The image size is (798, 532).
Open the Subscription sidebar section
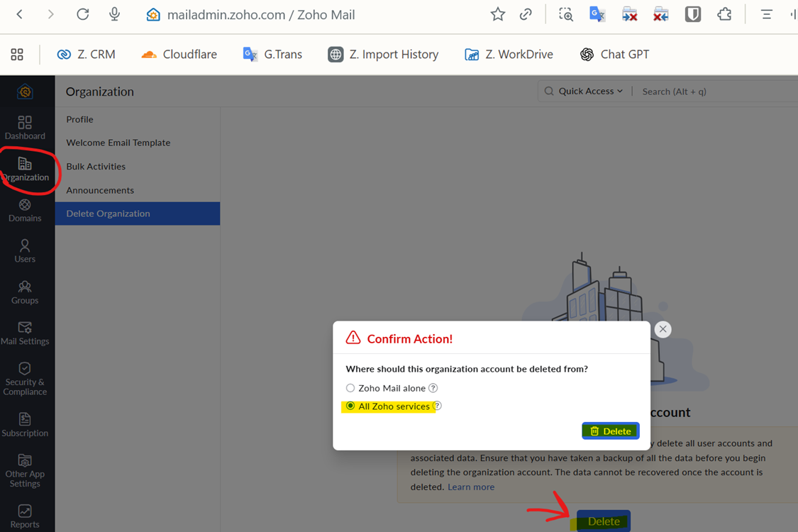(25, 425)
